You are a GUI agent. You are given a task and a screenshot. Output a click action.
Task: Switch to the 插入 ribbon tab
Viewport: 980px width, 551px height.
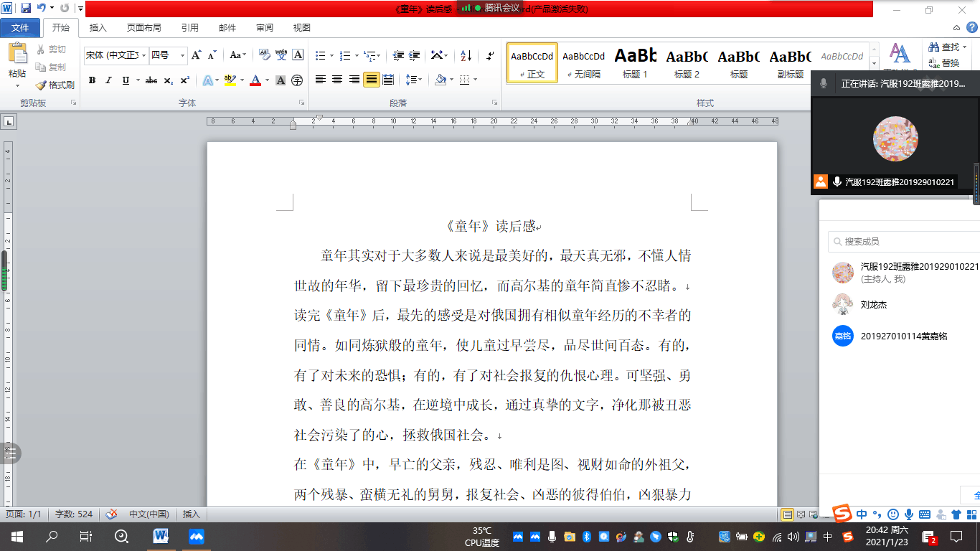click(x=98, y=28)
